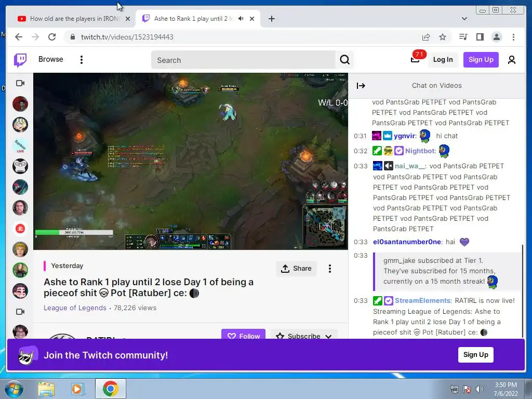Click the search magnifier button
This screenshot has width=532, height=399.
[345, 60]
